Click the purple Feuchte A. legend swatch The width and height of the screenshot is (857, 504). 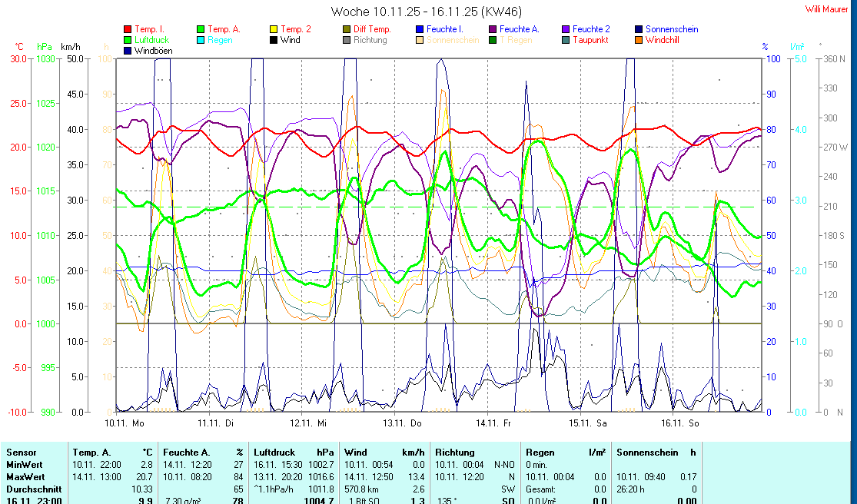pos(492,29)
